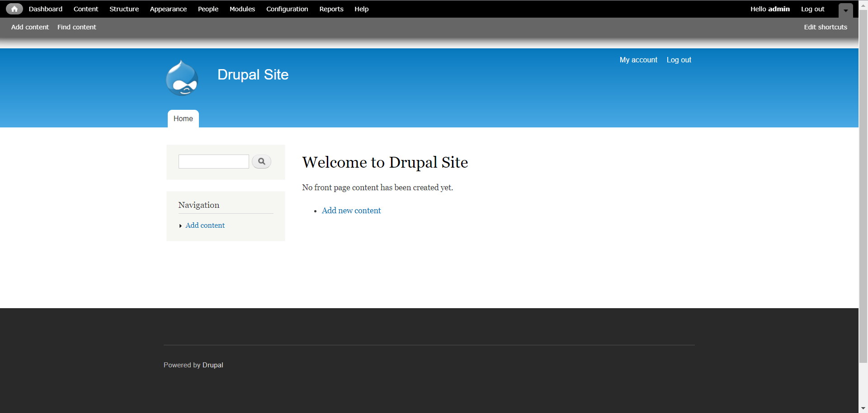Click the admin username in toolbar
The width and height of the screenshot is (868, 413).
pos(779,9)
